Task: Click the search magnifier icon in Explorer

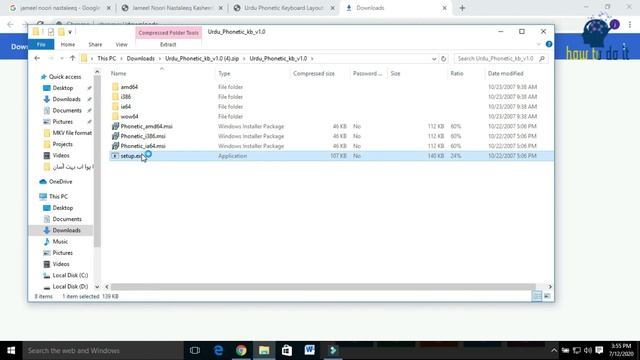Action: (x=542, y=59)
